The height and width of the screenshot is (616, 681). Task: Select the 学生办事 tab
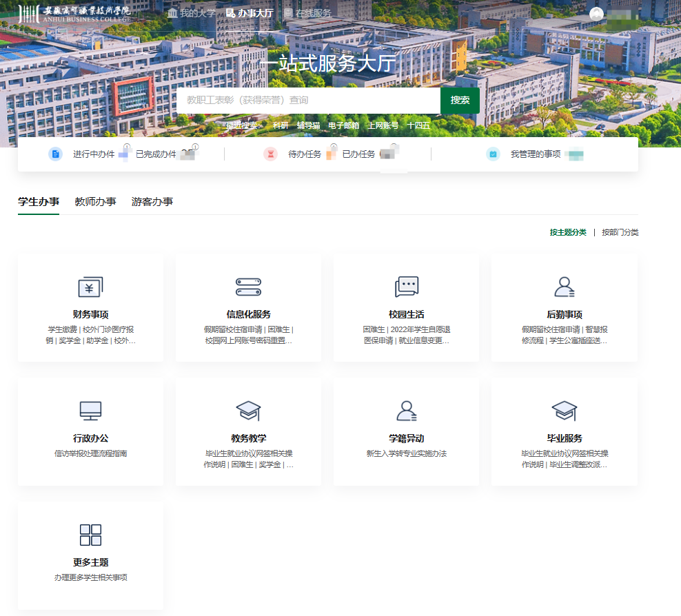(x=39, y=202)
